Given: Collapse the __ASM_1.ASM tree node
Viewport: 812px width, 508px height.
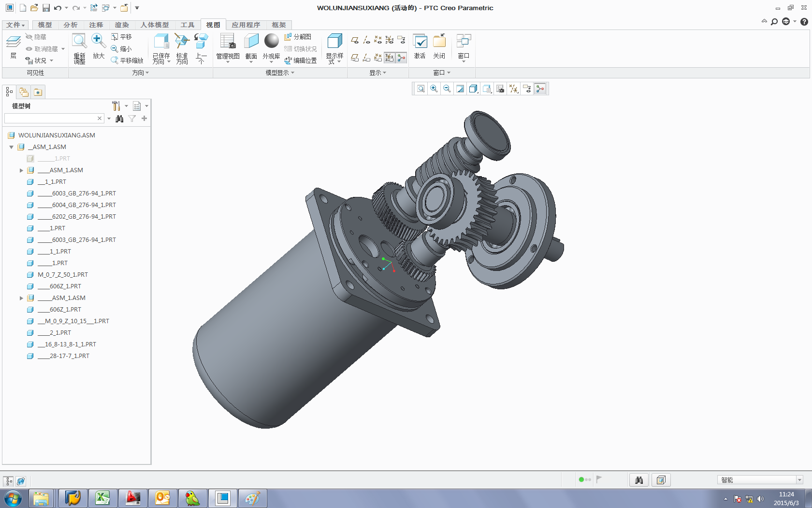Looking at the screenshot, I should tap(12, 147).
